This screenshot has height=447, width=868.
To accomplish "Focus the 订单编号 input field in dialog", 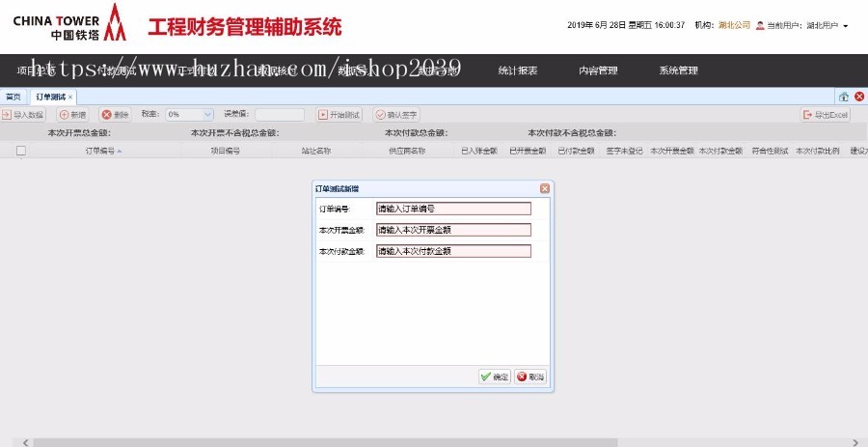I will point(453,209).
